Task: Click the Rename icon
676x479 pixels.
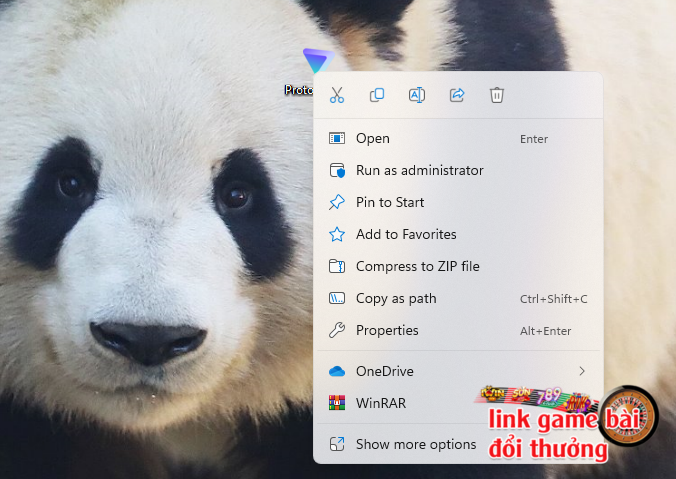Action: pyautogui.click(x=417, y=95)
